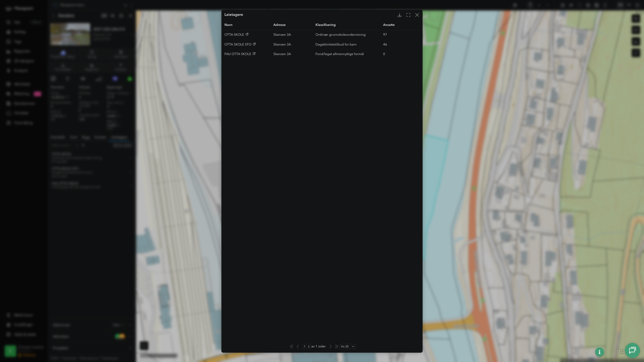This screenshot has width=644, height=362.
Task: Open external link icon for OTTA SKOLE
Action: click(x=247, y=34)
